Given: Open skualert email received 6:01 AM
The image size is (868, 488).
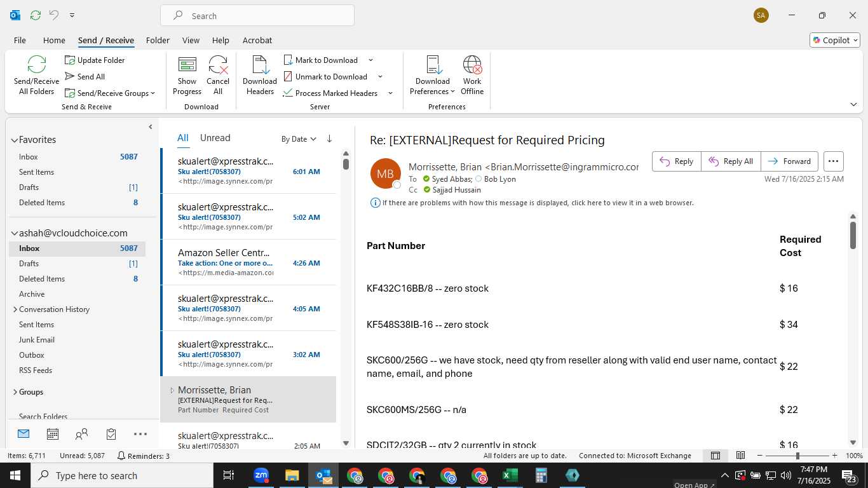Looking at the screenshot, I should click(248, 171).
